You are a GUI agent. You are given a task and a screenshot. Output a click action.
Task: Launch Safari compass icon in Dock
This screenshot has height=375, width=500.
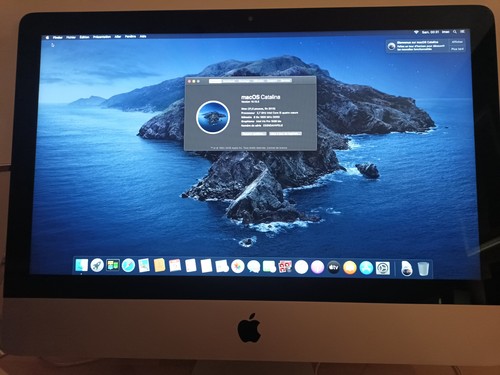128,266
